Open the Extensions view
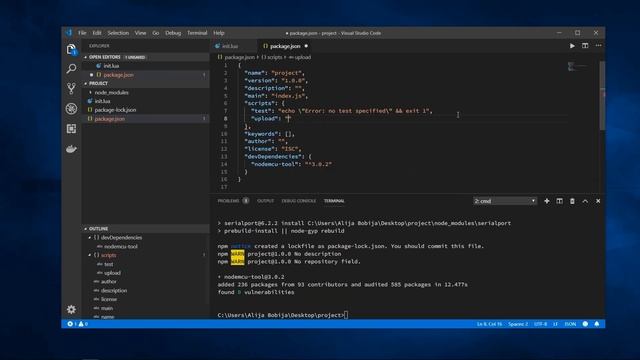The width and height of the screenshot is (640, 360). 71,129
